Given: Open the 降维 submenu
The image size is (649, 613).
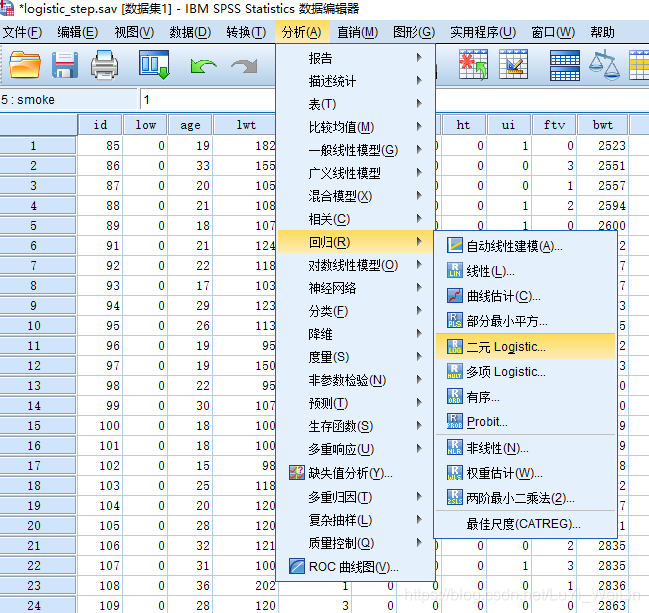Looking at the screenshot, I should click(x=356, y=334).
